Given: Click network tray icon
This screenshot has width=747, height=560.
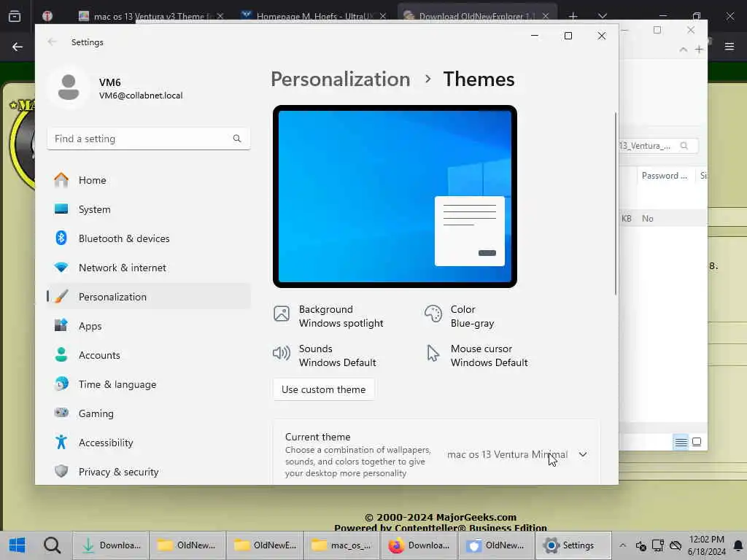Looking at the screenshot, I should pos(659,545).
